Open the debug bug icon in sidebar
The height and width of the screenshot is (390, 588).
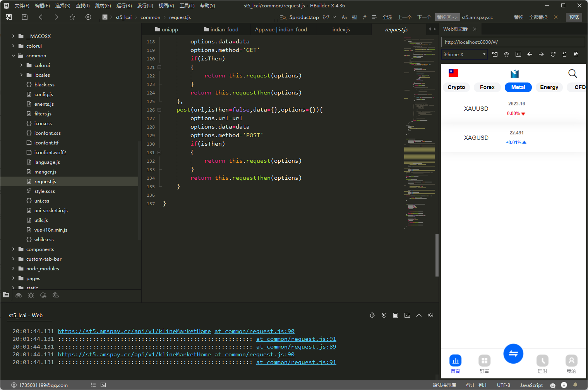click(x=31, y=295)
